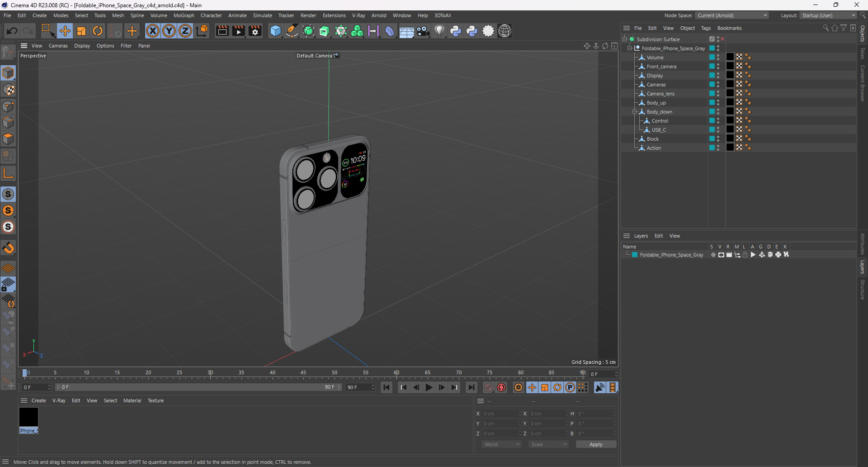Click the Objects panel search icon
The image size is (868, 467).
tap(826, 28)
